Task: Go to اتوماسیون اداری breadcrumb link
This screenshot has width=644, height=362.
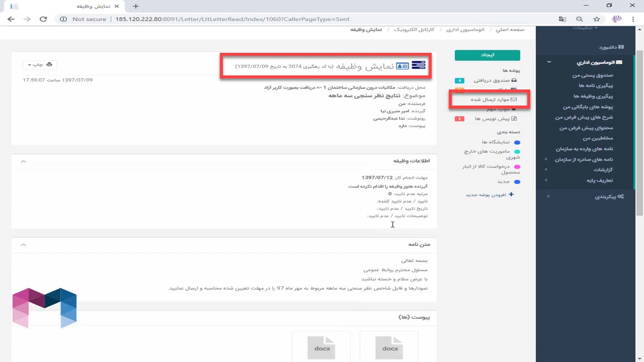Action: click(465, 30)
